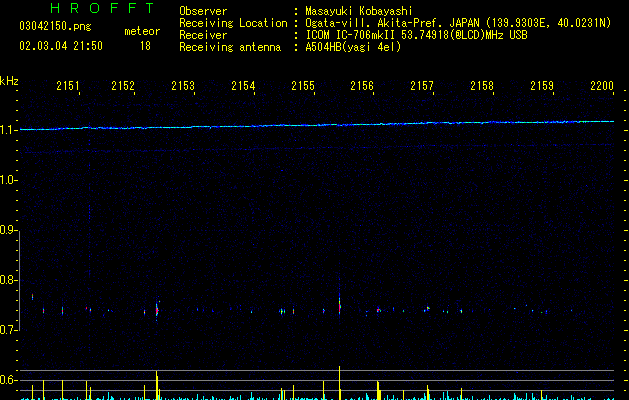The height and width of the screenshot is (400, 629).
Task: Click the 2152 time marker
Action: click(x=123, y=85)
